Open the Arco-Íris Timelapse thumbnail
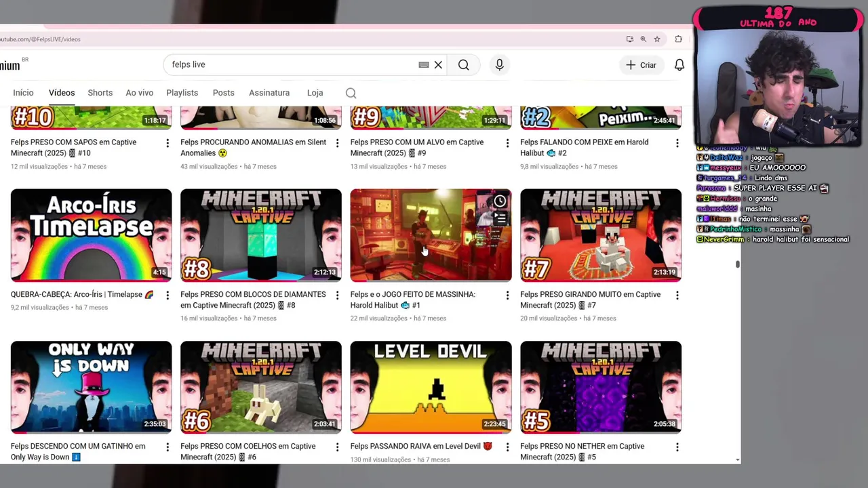The image size is (868, 488). [x=91, y=235]
